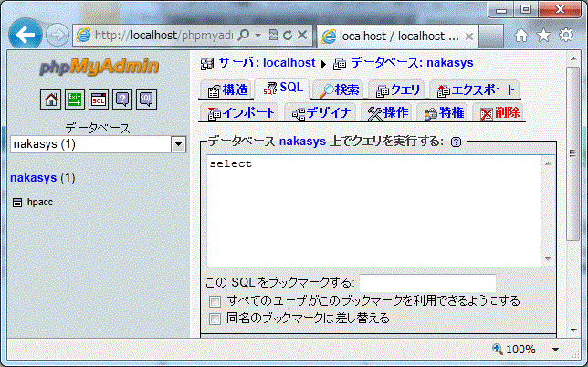Open SQL documentation speech bubble icon
This screenshot has width=588, height=367.
[146, 100]
